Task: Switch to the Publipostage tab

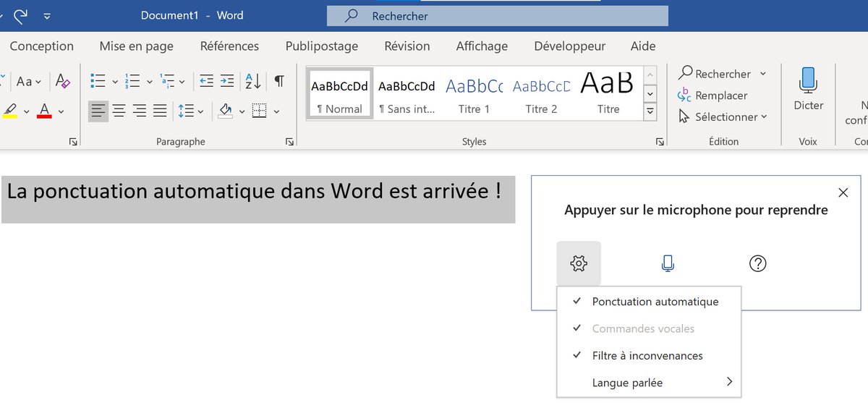Action: pos(322,46)
